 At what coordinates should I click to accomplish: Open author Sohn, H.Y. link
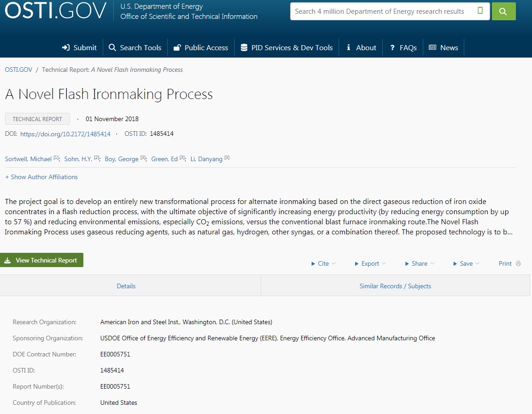pos(78,159)
